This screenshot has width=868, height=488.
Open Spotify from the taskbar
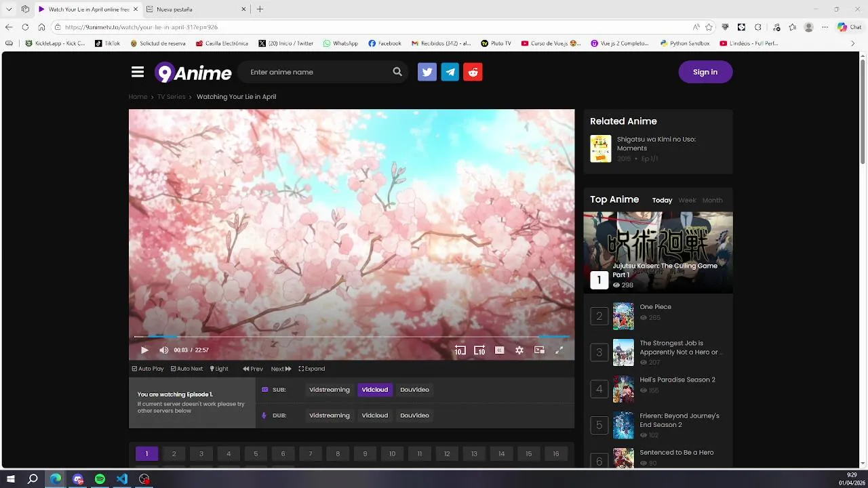[100, 479]
